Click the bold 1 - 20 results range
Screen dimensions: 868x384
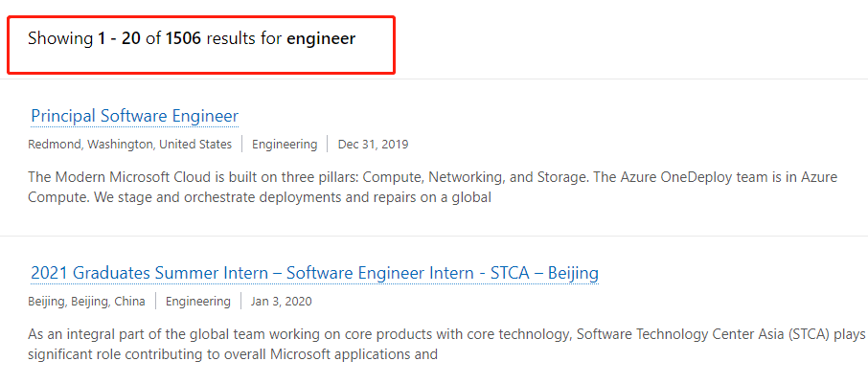119,39
